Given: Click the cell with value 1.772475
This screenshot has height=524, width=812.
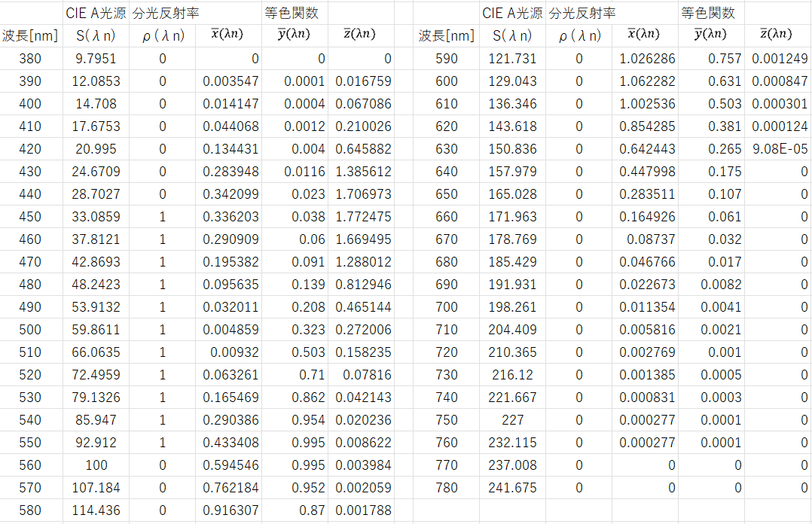Looking at the screenshot, I should [363, 217].
